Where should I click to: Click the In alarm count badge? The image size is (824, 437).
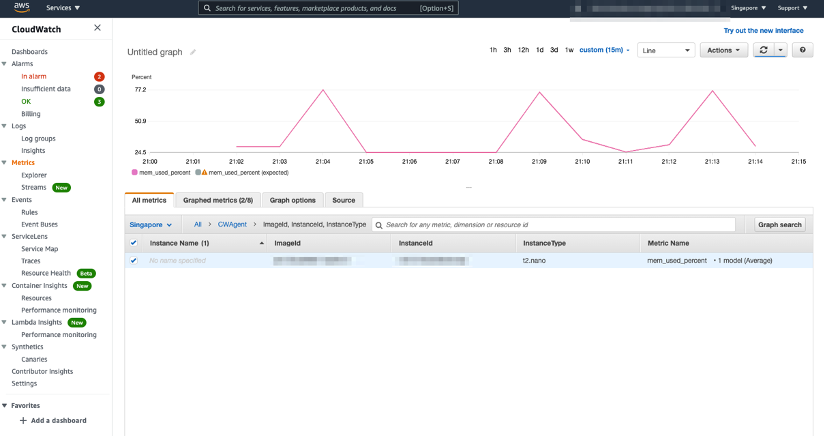click(x=99, y=77)
